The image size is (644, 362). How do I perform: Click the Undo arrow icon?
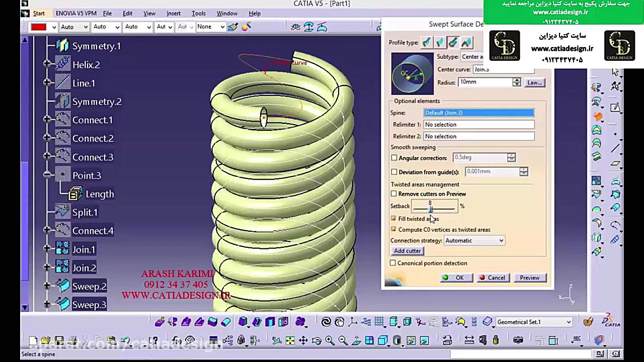coord(125,341)
